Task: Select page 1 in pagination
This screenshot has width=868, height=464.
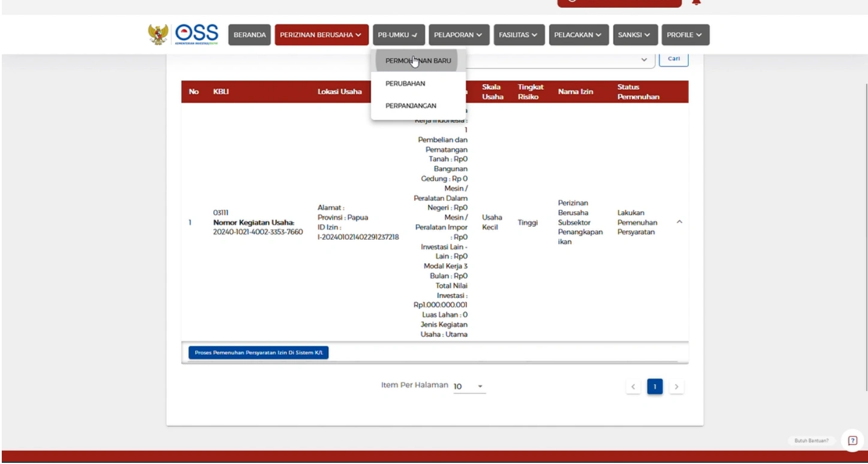Action: coord(655,387)
